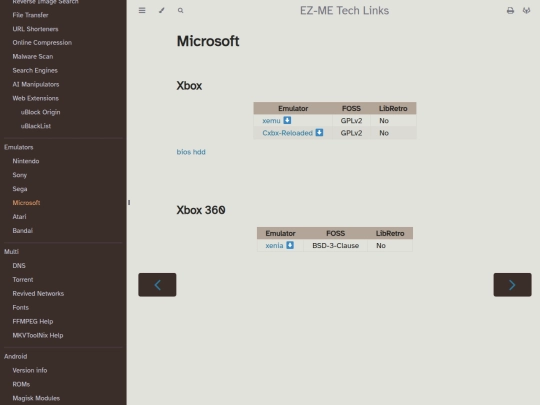The height and width of the screenshot is (405, 540).
Task: Open the Cxbx-Reloaded emulator link
Action: tap(288, 133)
